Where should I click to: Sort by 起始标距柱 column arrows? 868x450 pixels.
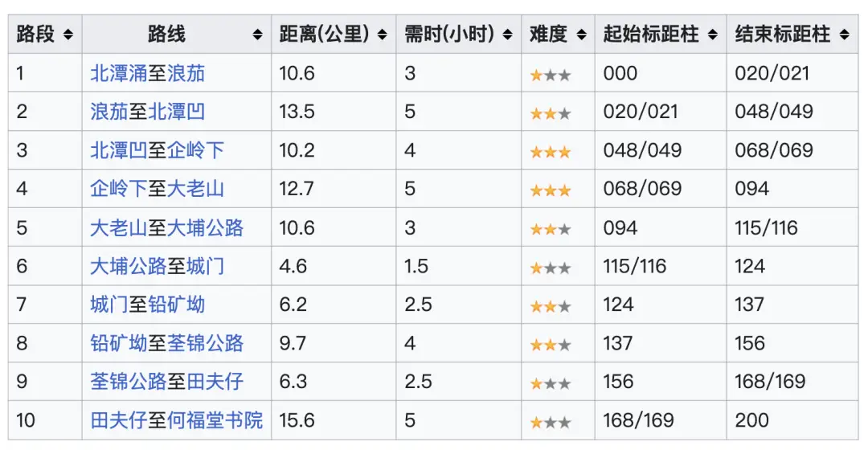pyautogui.click(x=712, y=35)
